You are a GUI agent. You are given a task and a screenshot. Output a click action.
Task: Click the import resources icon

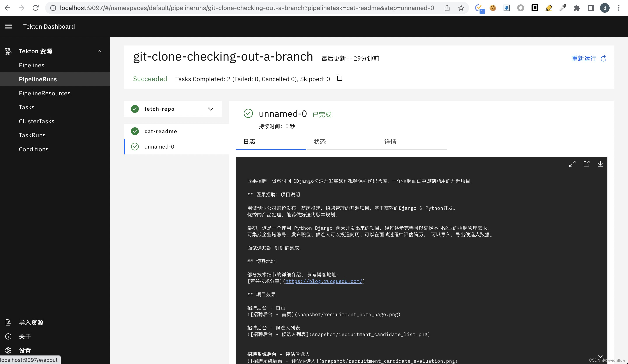[8, 322]
